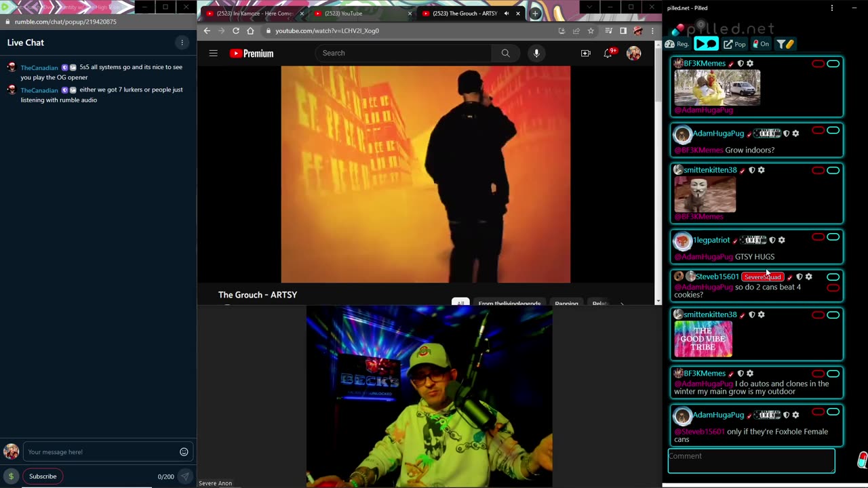Toggle the red pill on BF3KMemes autos message
Viewport: 868px width, 488px height.
point(818,373)
